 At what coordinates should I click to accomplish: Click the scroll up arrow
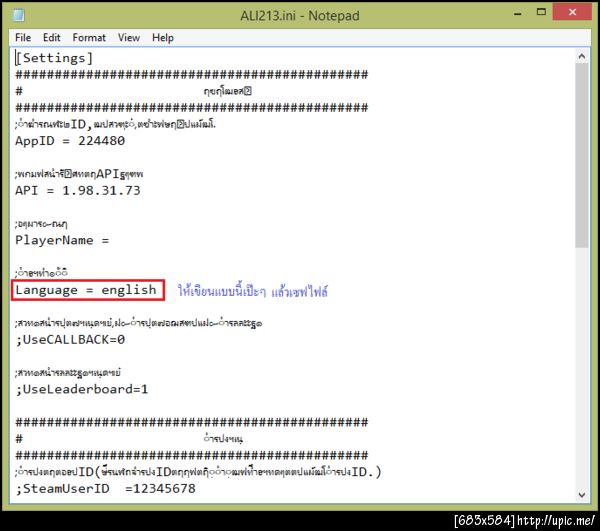pyautogui.click(x=582, y=56)
